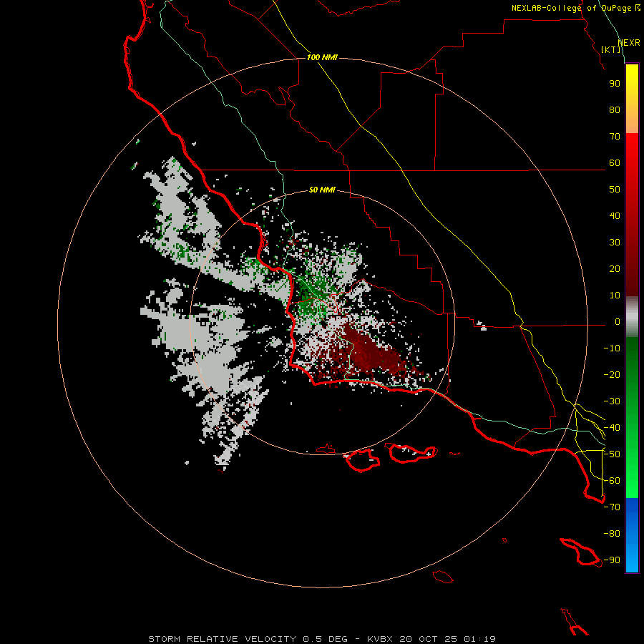Screen dimensions: 644x644
Task: Click the -20 value on the velocity scale
Action: 612,375
